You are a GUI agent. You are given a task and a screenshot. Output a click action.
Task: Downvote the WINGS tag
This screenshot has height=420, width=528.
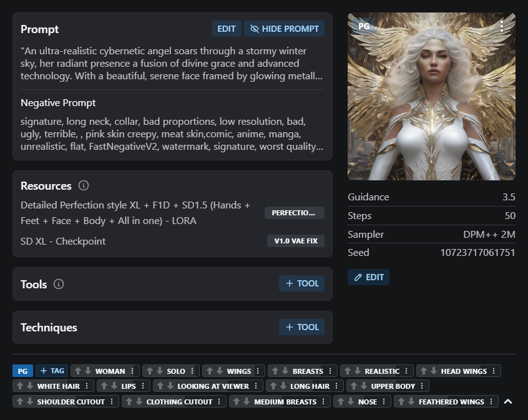[x=220, y=371]
